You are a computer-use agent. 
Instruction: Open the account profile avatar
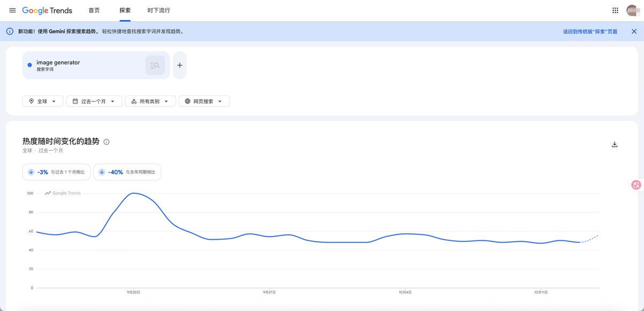pos(632,11)
